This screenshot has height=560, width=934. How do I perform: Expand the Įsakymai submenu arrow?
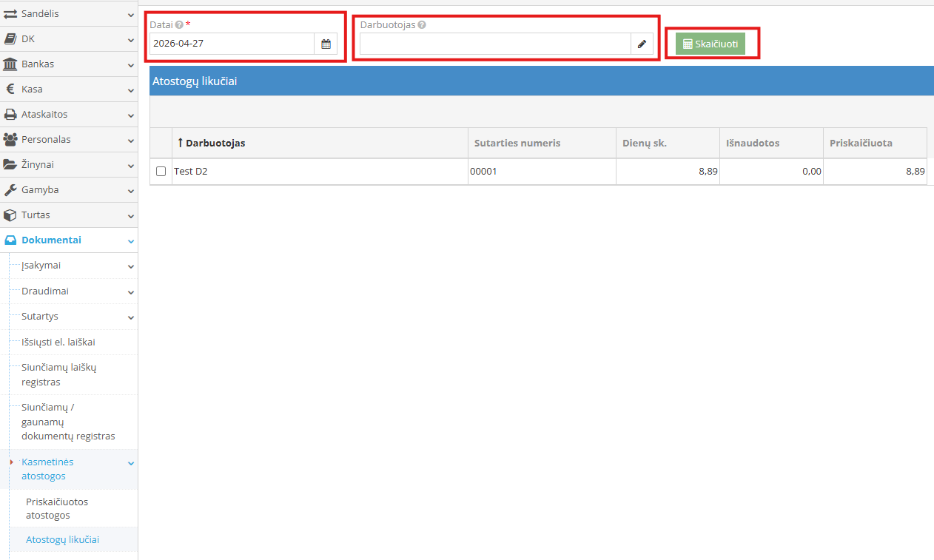click(x=130, y=266)
